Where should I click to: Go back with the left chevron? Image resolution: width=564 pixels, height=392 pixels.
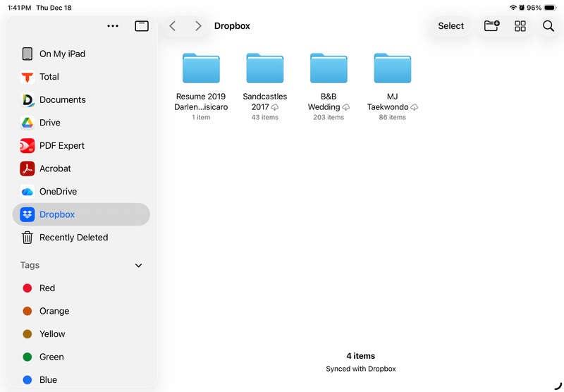(x=173, y=26)
